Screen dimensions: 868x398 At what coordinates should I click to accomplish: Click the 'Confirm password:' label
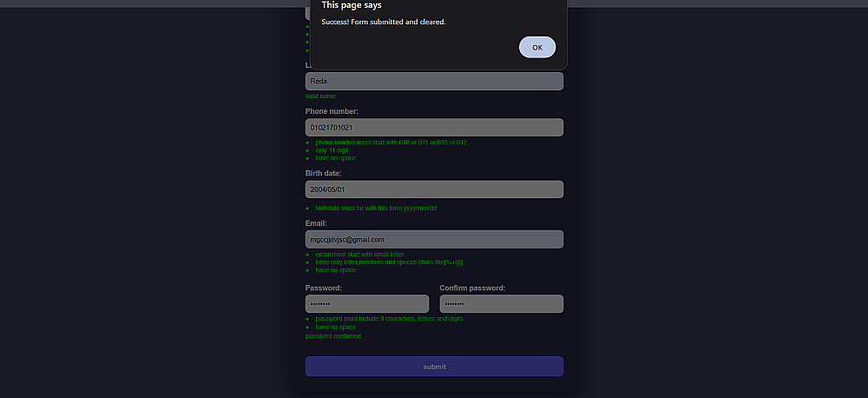[472, 288]
